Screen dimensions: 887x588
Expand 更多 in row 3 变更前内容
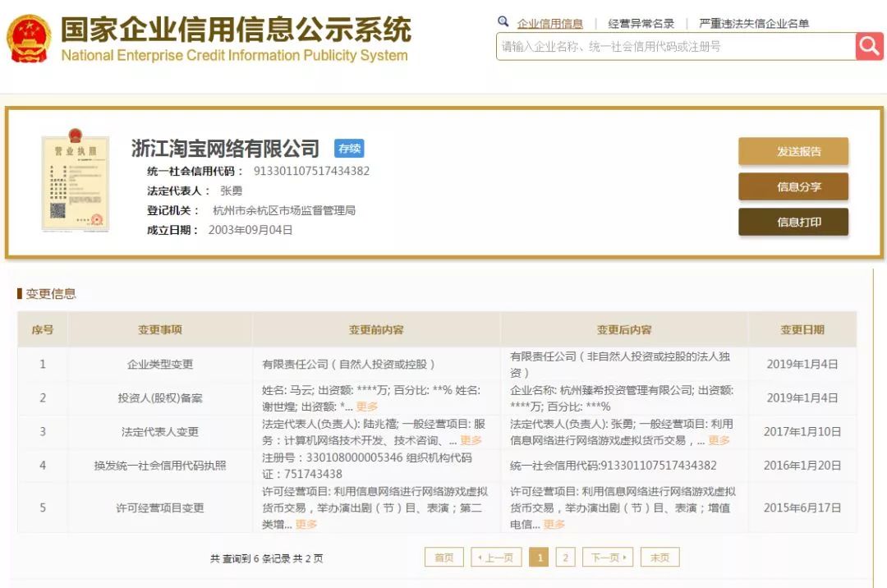[x=471, y=440]
